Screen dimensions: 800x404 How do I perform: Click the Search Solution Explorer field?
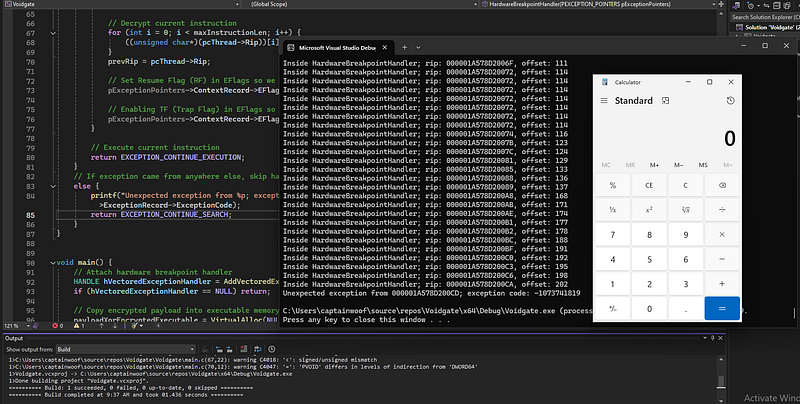pyautogui.click(x=765, y=17)
